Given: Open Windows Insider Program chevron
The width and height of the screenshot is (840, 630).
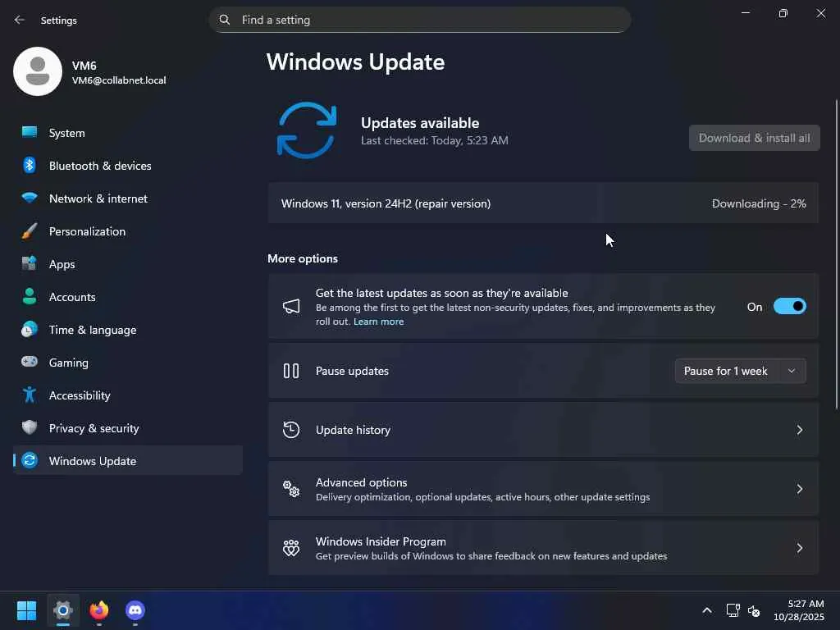Looking at the screenshot, I should (x=799, y=547).
